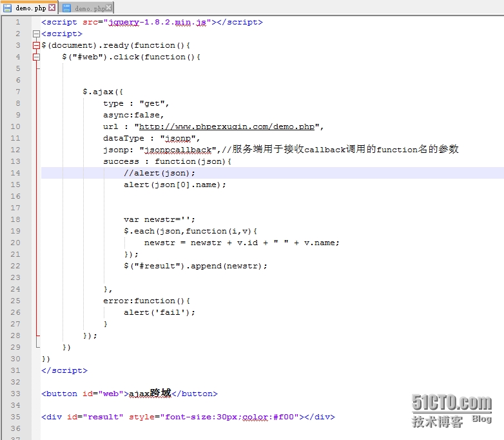Click line number 1 in the margin
Screen dimensions: 504x440
[x=18, y=22]
